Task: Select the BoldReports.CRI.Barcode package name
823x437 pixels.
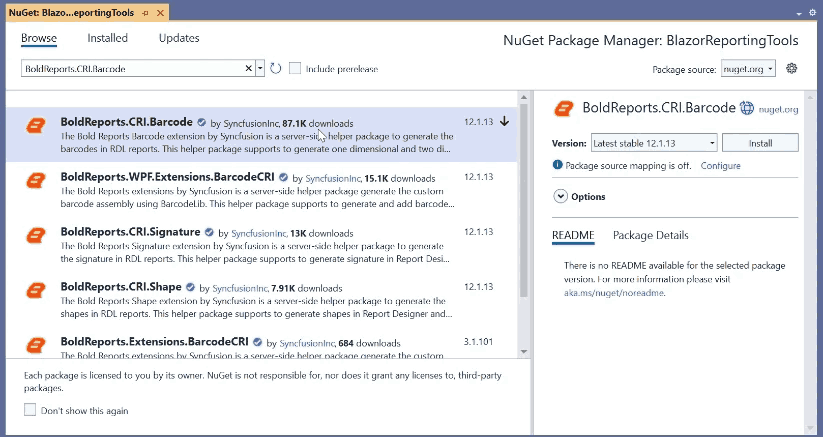Action: click(126, 122)
